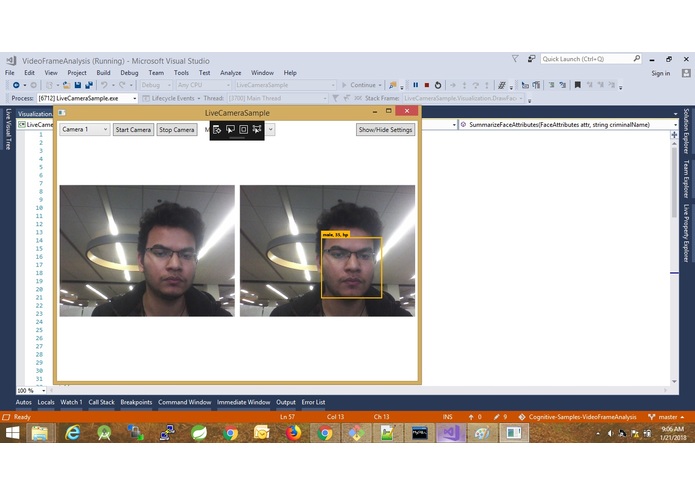Toggle Track Focused Element in overlay toolbar
This screenshot has height=494, width=695.
(x=257, y=129)
